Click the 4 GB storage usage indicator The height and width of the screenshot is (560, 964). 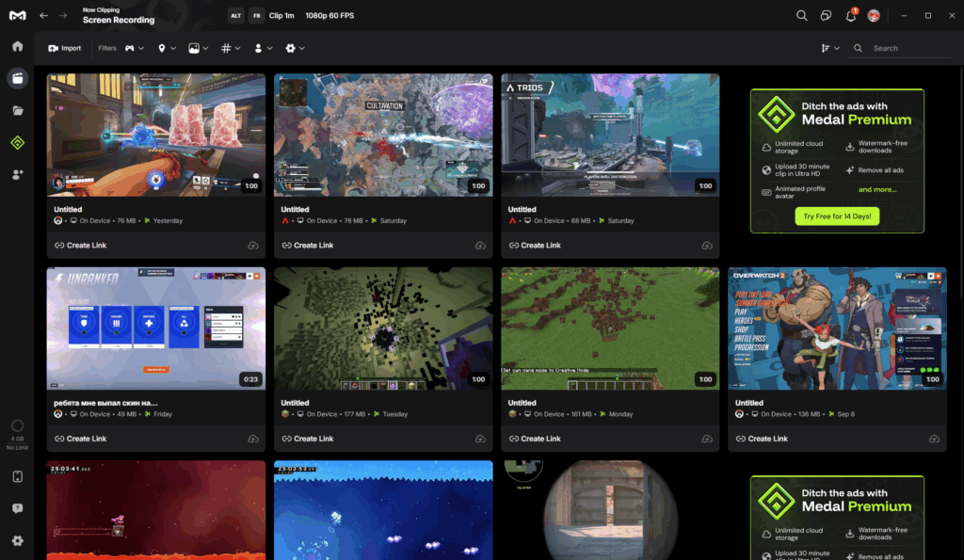pos(17,434)
